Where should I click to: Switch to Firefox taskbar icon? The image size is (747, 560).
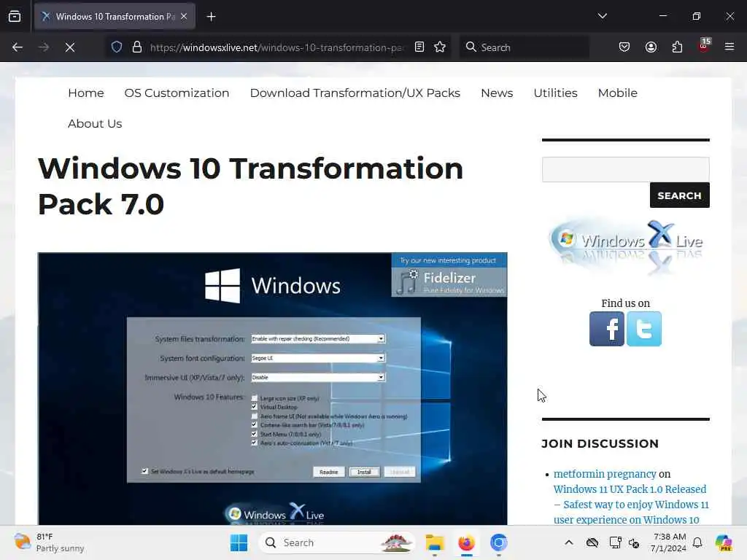click(x=466, y=542)
